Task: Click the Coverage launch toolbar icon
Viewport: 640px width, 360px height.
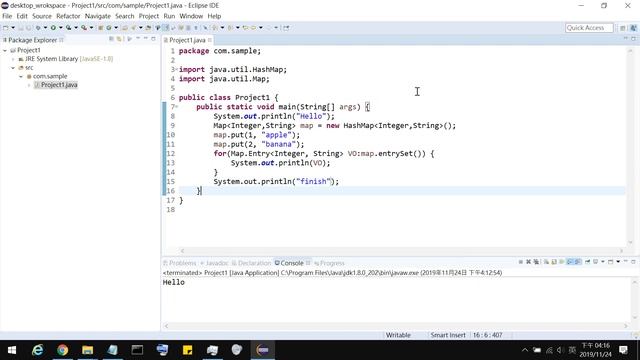Action: pyautogui.click(x=68, y=28)
